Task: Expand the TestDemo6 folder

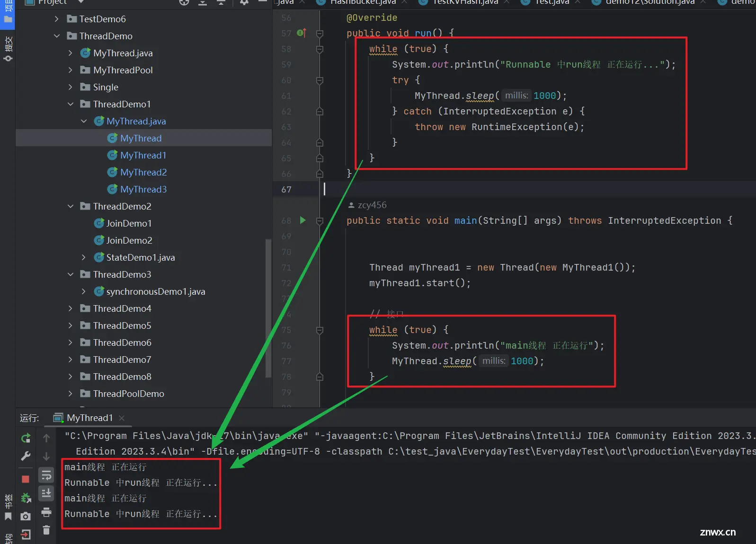Action: click(x=57, y=19)
